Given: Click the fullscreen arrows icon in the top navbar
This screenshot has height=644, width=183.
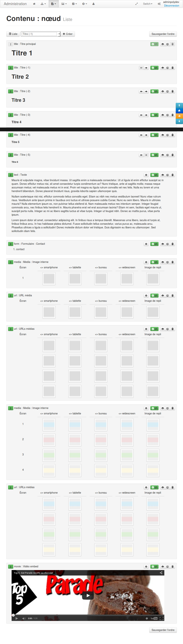Looking at the screenshot, I should click(137, 4).
